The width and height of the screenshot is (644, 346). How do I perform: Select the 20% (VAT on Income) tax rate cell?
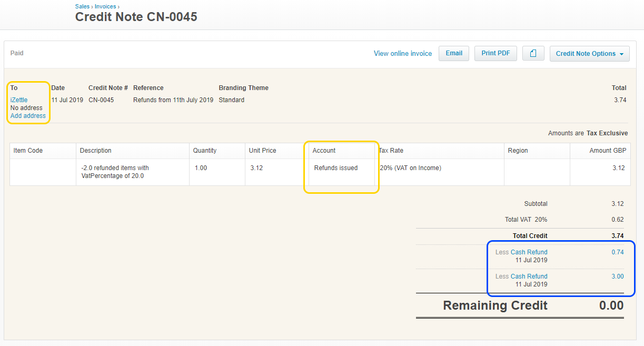pyautogui.click(x=410, y=168)
